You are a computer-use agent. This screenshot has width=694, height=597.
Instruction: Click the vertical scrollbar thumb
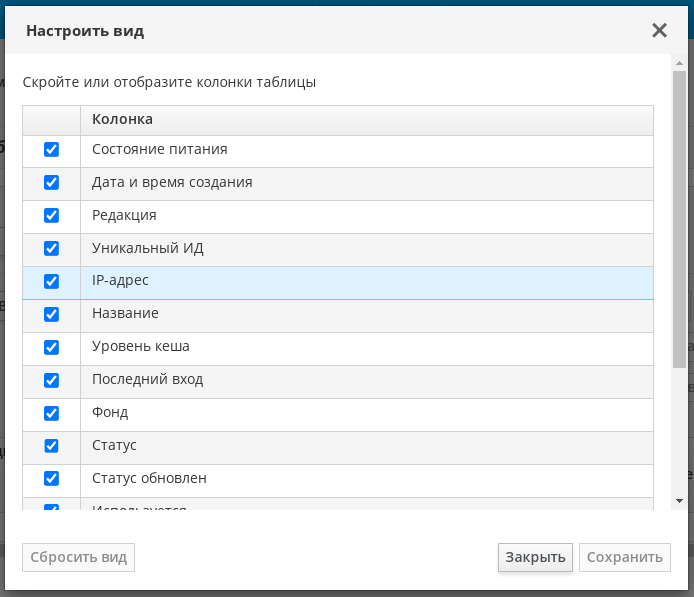(x=679, y=220)
